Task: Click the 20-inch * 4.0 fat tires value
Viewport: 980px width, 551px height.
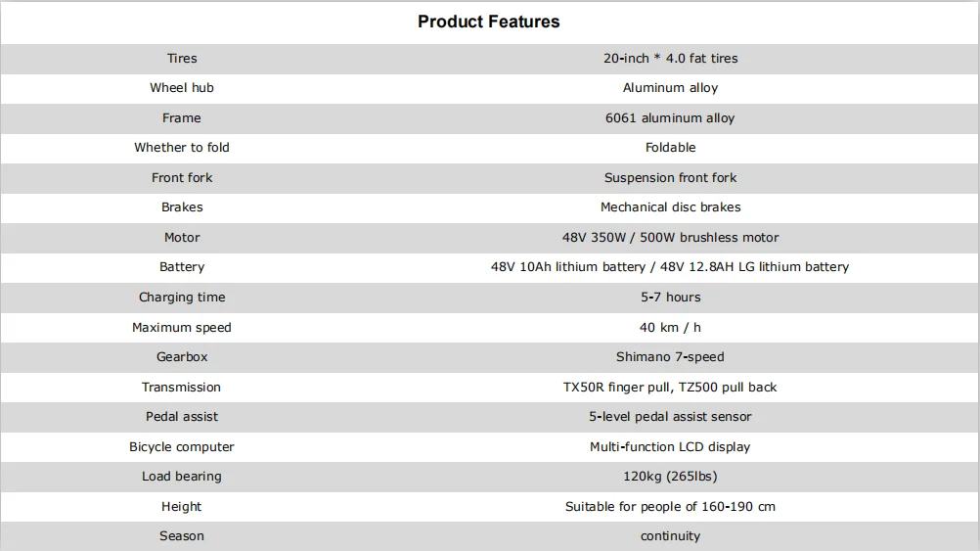Action: [670, 59]
